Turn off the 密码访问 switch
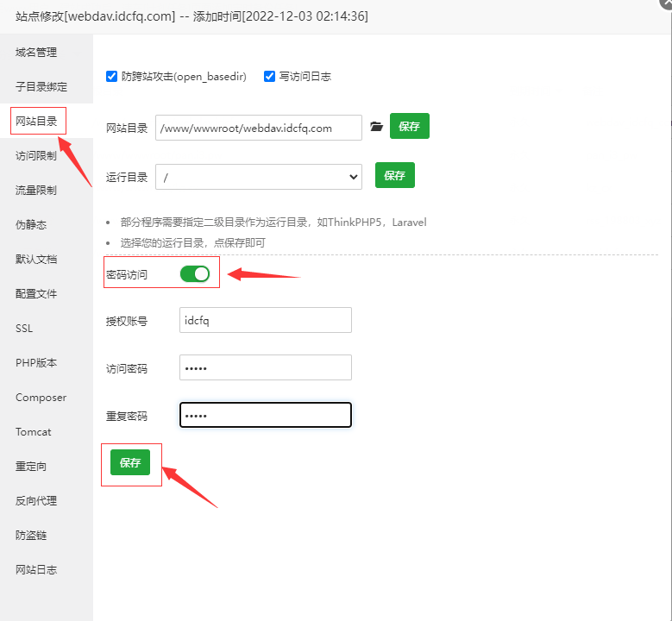This screenshot has height=621, width=672. [x=195, y=274]
